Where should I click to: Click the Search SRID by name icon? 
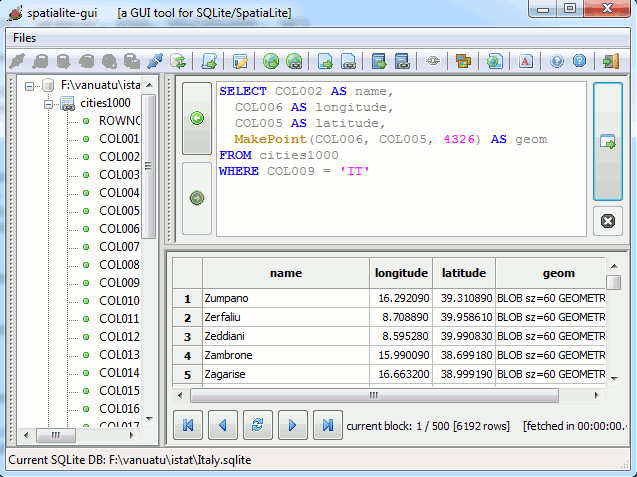click(x=494, y=61)
